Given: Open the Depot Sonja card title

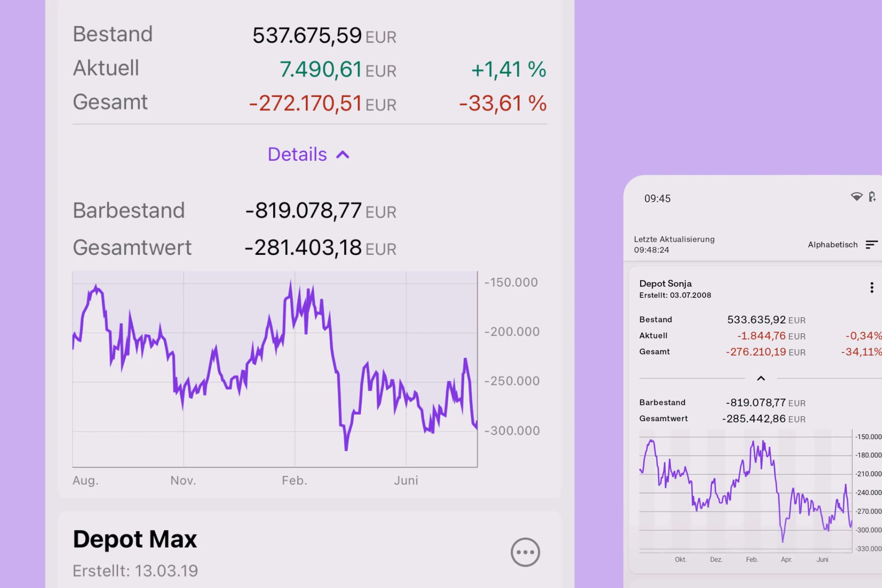Looking at the screenshot, I should (665, 284).
